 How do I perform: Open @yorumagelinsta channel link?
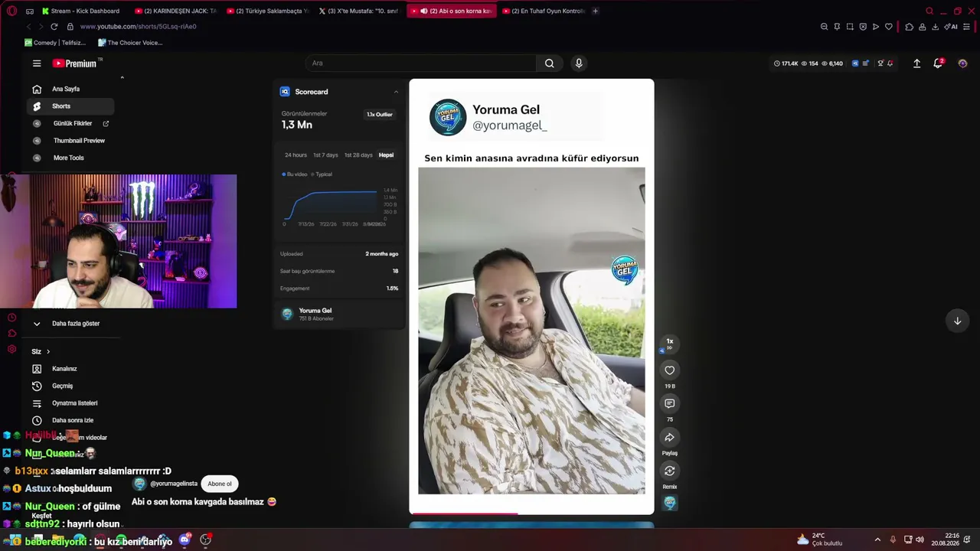coord(174,484)
